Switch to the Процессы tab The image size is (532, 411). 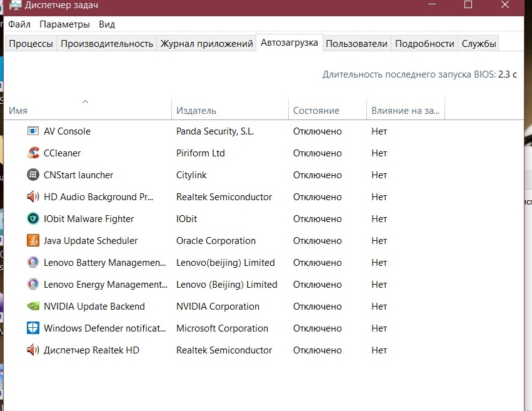31,43
